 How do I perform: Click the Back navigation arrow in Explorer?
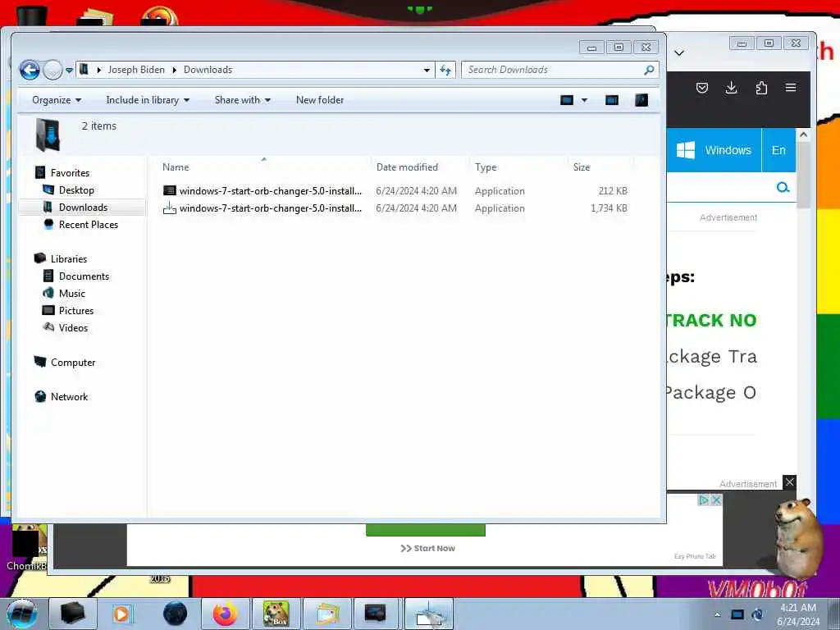[30, 70]
